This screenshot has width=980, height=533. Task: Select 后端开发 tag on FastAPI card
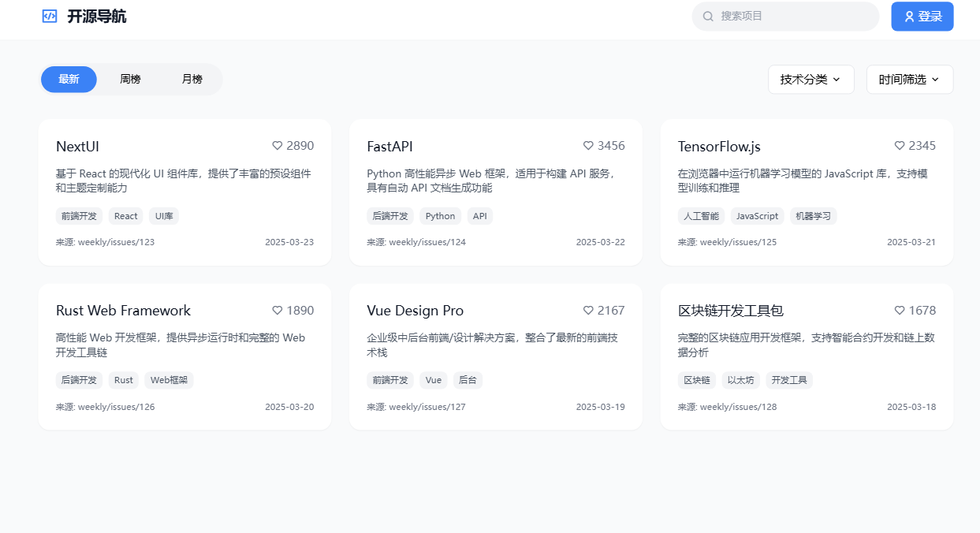point(390,216)
